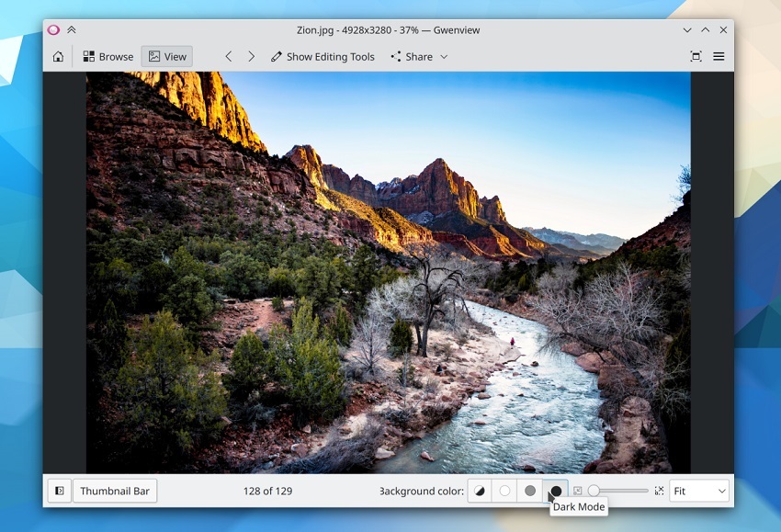
Task: Expand the Share dropdown menu
Action: tap(419, 57)
